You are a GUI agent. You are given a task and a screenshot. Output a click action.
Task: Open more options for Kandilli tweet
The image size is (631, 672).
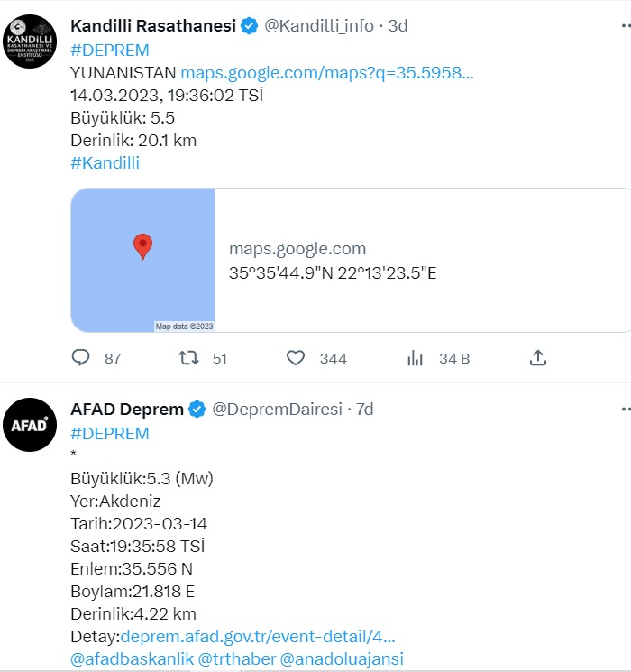[626, 26]
